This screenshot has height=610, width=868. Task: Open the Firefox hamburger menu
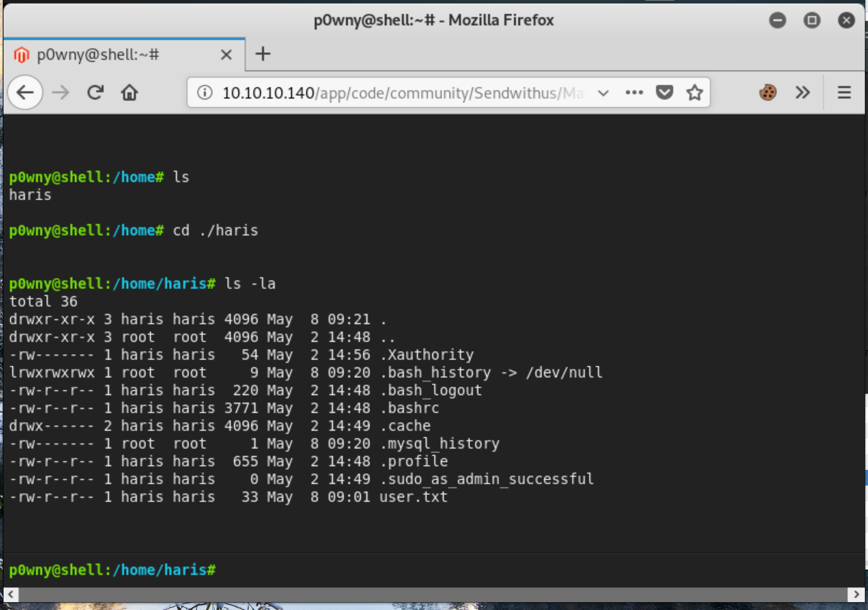[x=844, y=93]
